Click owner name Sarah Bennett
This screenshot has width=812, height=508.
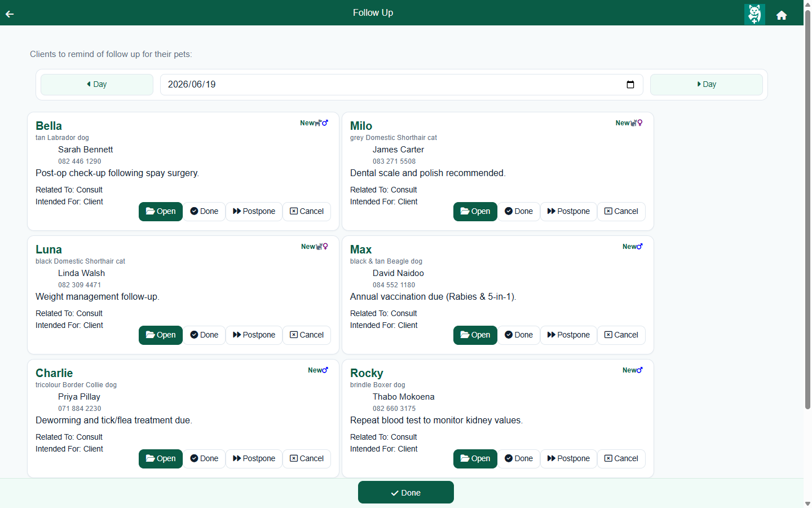pos(86,150)
